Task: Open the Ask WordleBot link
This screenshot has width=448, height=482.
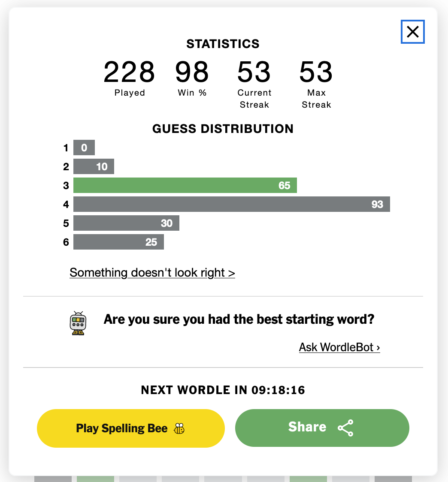Action: 339,347
